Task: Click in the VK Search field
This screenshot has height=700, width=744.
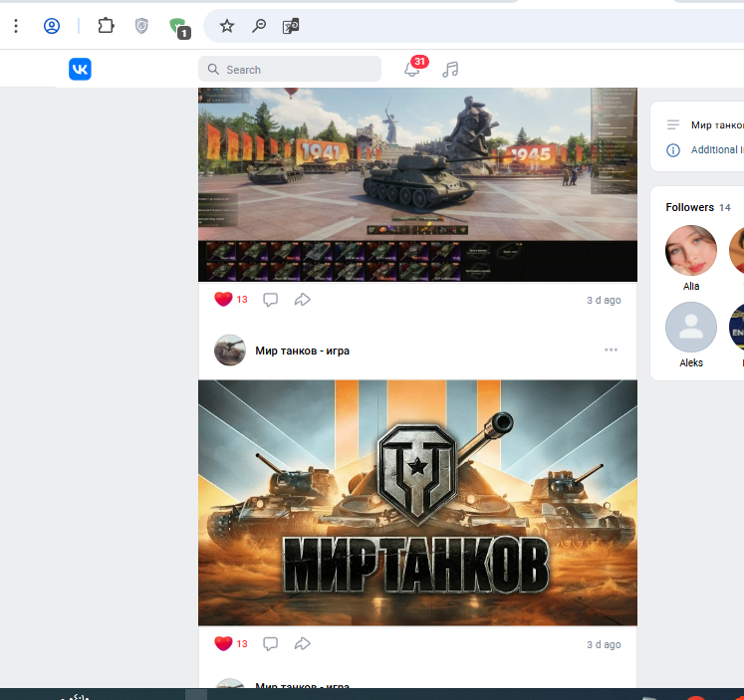Action: (290, 70)
